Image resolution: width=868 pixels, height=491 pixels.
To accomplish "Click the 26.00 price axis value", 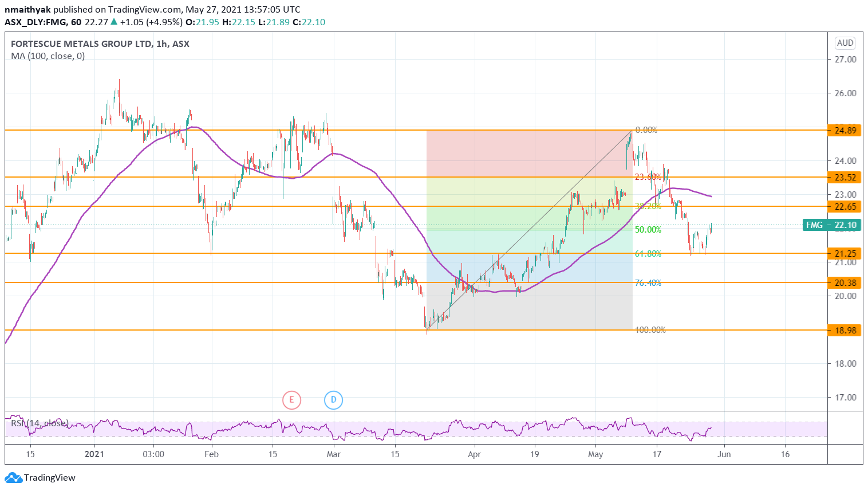I will (846, 93).
